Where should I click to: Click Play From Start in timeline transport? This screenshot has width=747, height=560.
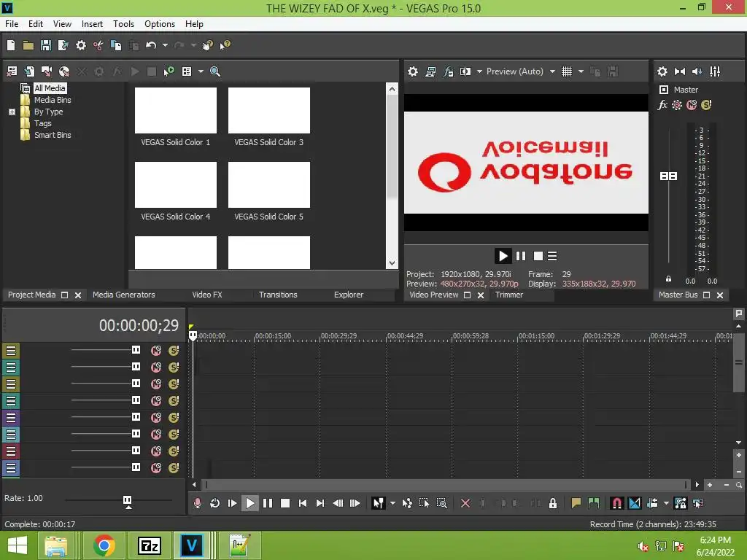click(x=233, y=503)
